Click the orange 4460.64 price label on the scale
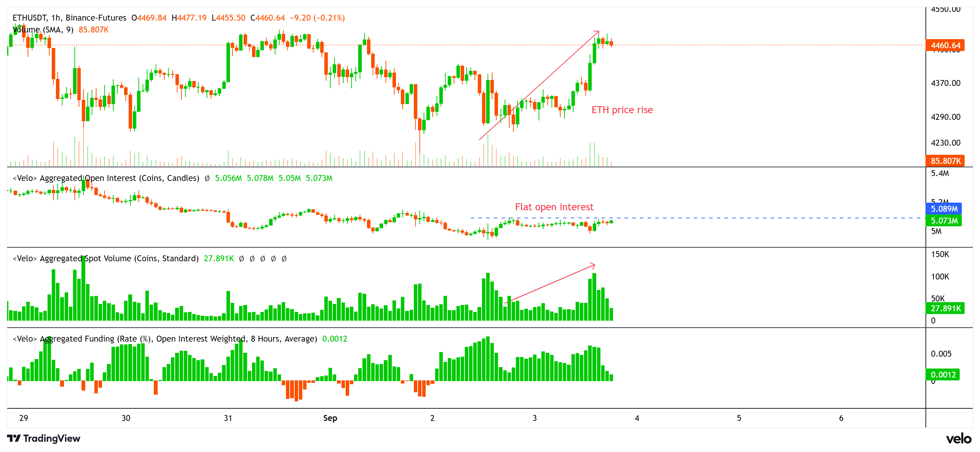Viewport: 980px width, 452px height. tap(945, 45)
